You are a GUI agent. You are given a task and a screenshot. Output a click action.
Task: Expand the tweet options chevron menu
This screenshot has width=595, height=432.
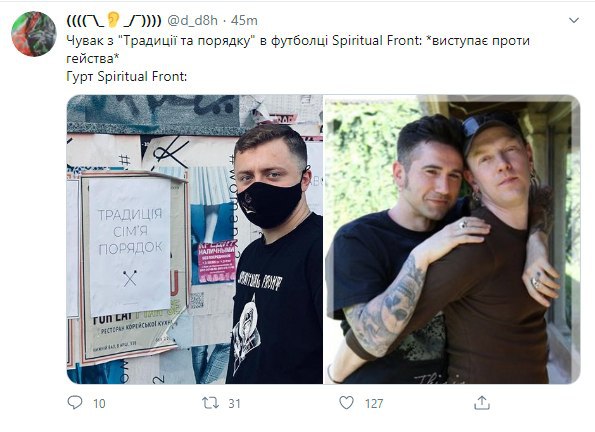point(574,20)
